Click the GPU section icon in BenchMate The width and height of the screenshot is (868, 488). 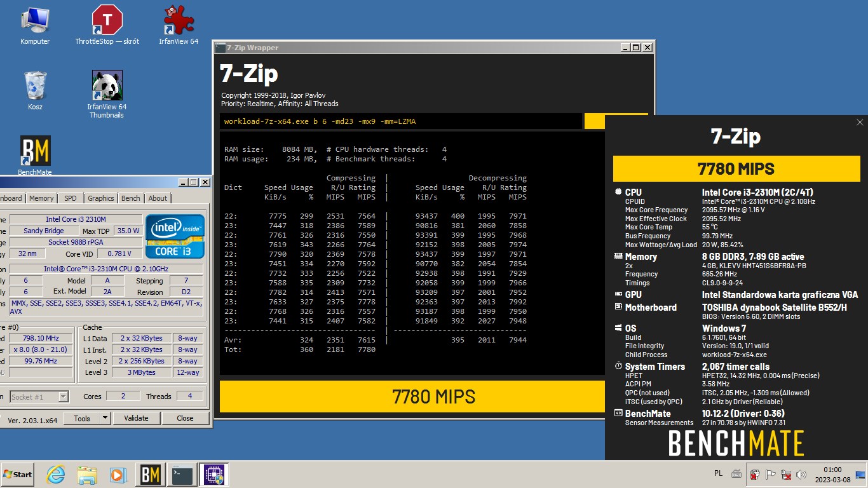619,295
